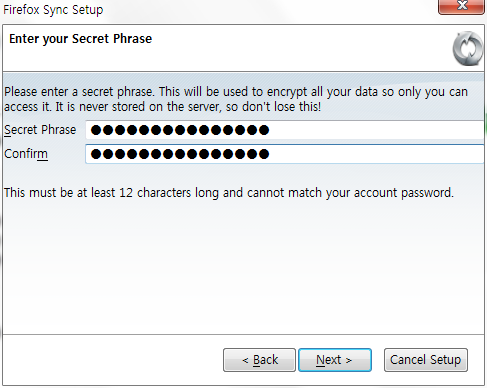Click the first dot in Confirm field

coord(96,154)
